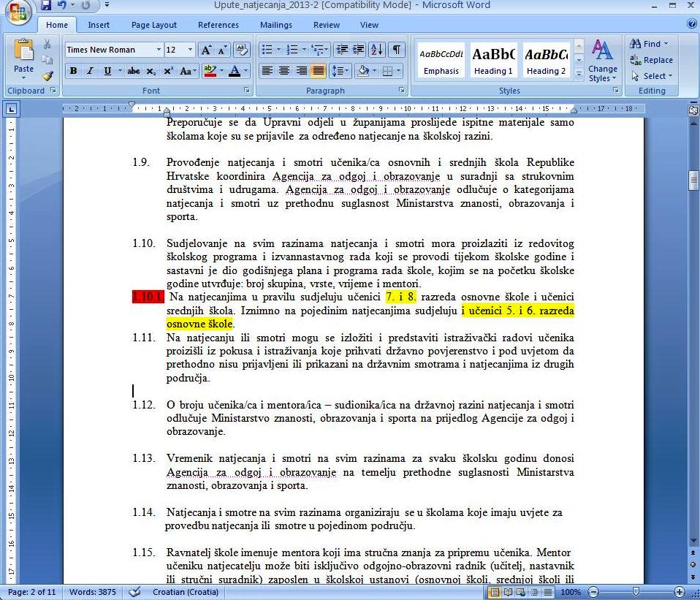Click the zoom slider in status bar
This screenshot has height=600, width=700.
(x=636, y=592)
